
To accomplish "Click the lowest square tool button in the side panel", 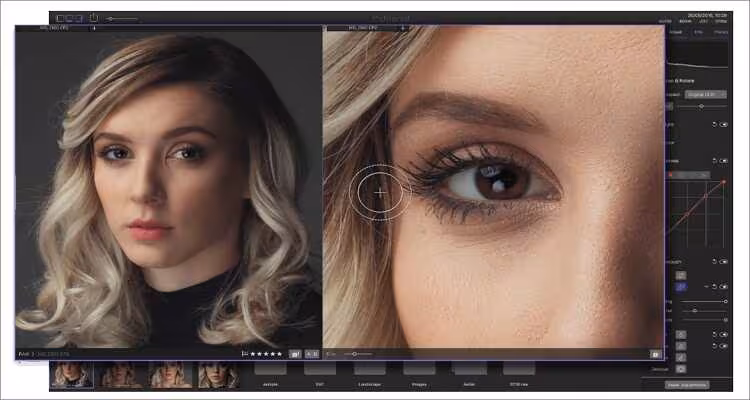I will (x=681, y=369).
